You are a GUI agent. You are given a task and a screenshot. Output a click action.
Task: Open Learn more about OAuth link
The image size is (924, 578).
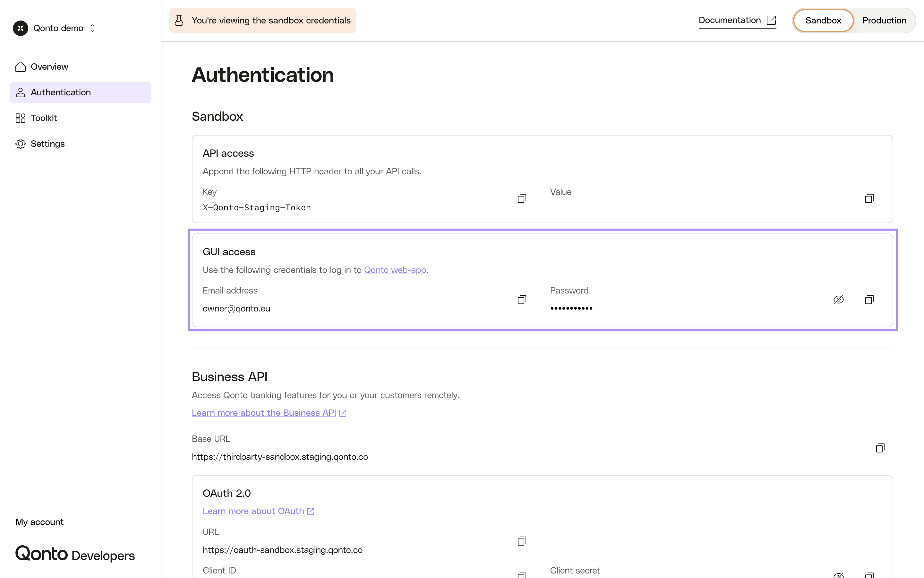253,511
